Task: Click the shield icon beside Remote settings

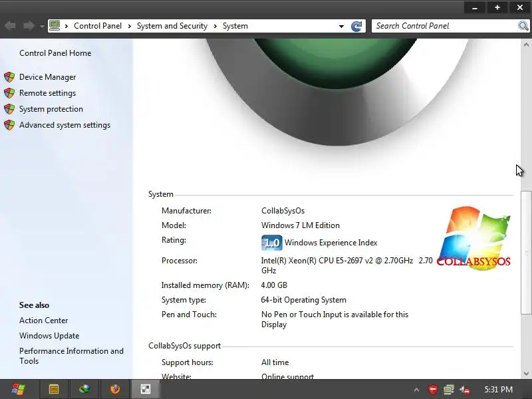Action: coord(9,93)
